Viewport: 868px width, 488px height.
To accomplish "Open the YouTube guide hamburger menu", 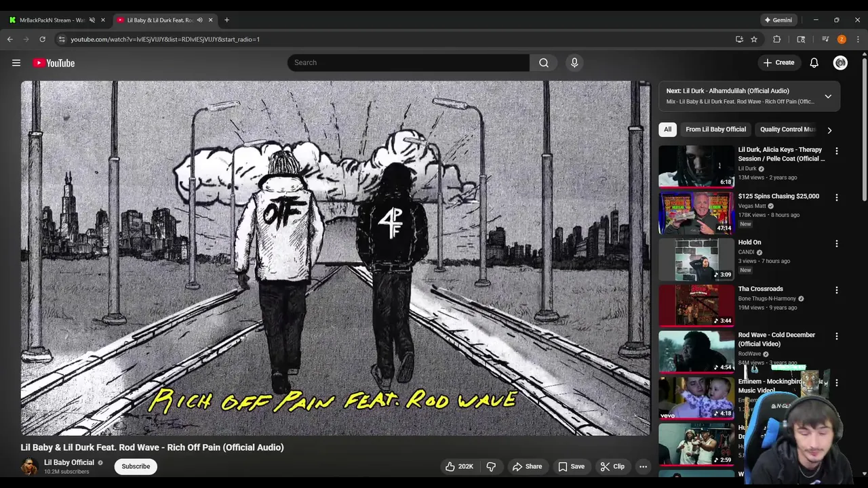I will pyautogui.click(x=16, y=63).
